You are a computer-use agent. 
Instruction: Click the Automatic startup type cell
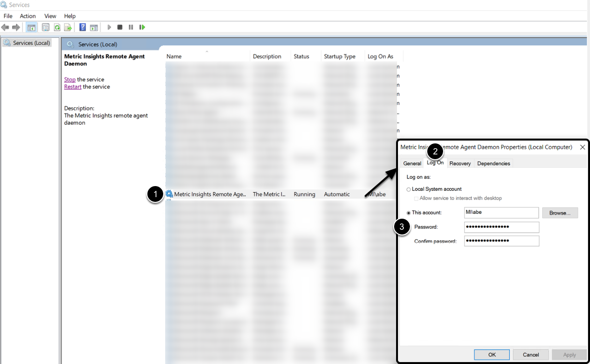pyautogui.click(x=337, y=194)
